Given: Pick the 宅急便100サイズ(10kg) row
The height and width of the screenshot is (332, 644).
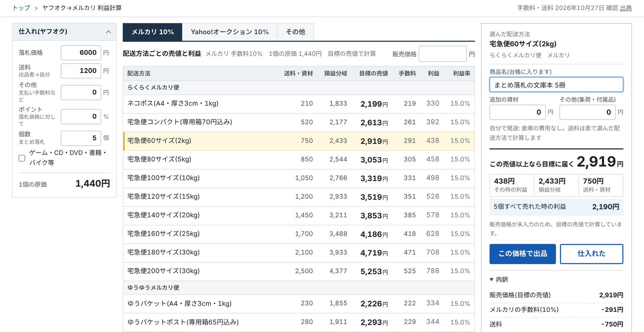Looking at the screenshot, I should tap(299, 178).
